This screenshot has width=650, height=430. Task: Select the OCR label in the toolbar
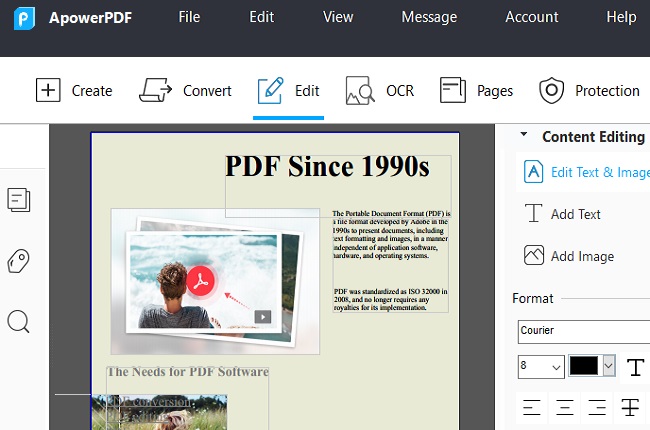click(x=400, y=91)
